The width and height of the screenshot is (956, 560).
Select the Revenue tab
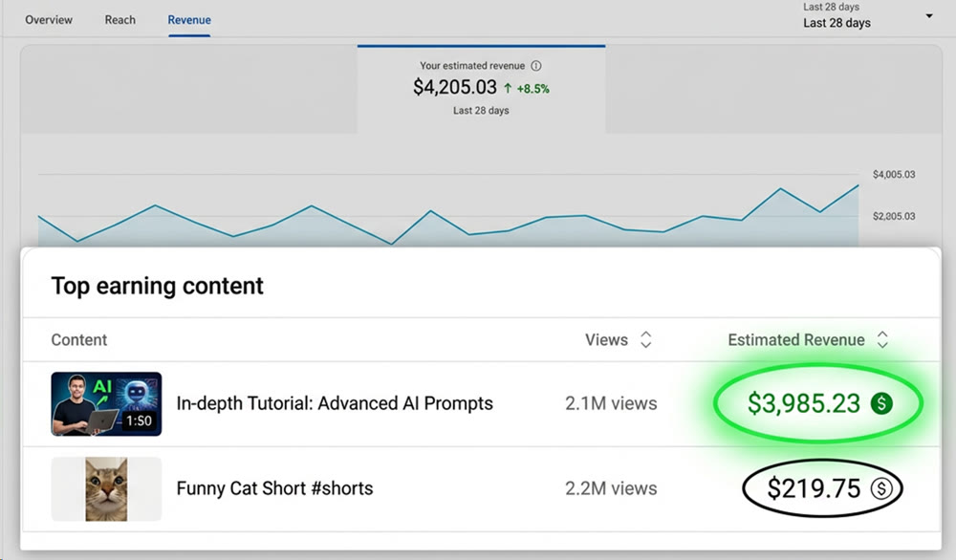(188, 19)
